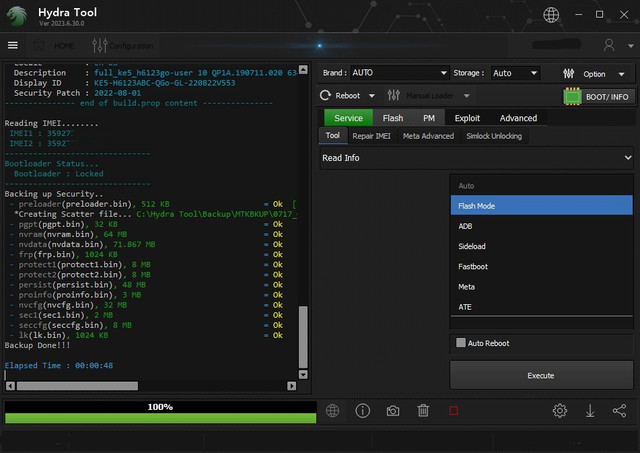Click the Execute button
The width and height of the screenshot is (640, 453).
[x=541, y=375]
